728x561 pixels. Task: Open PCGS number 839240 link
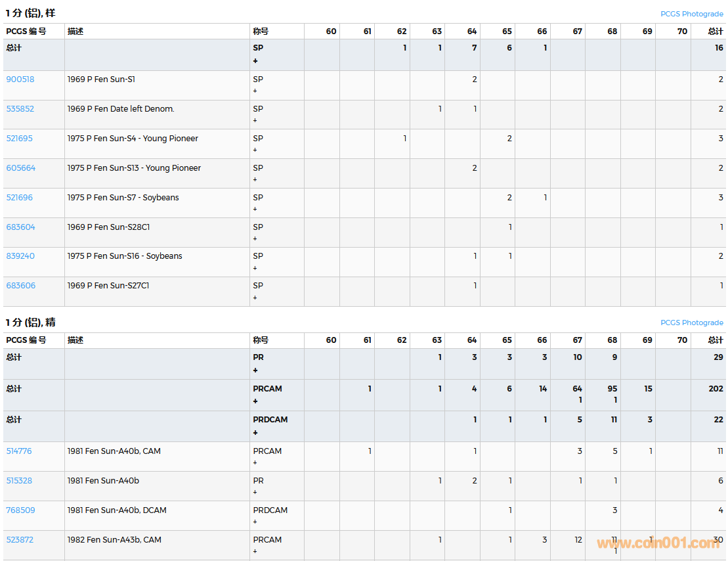click(20, 256)
